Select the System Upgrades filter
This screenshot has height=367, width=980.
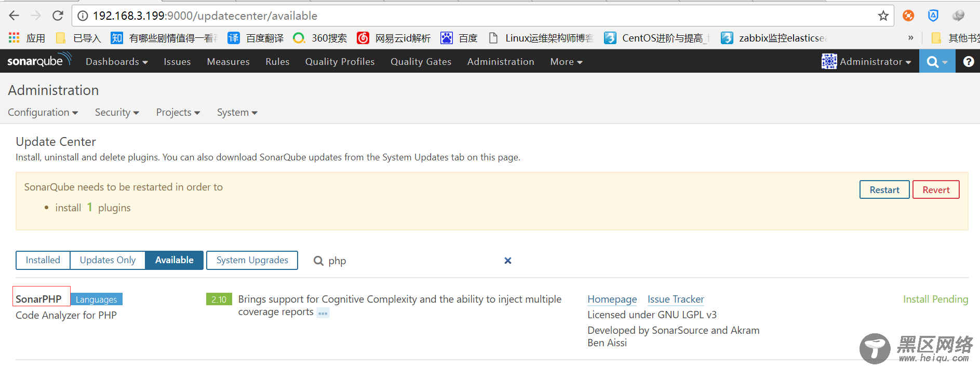pyautogui.click(x=252, y=260)
